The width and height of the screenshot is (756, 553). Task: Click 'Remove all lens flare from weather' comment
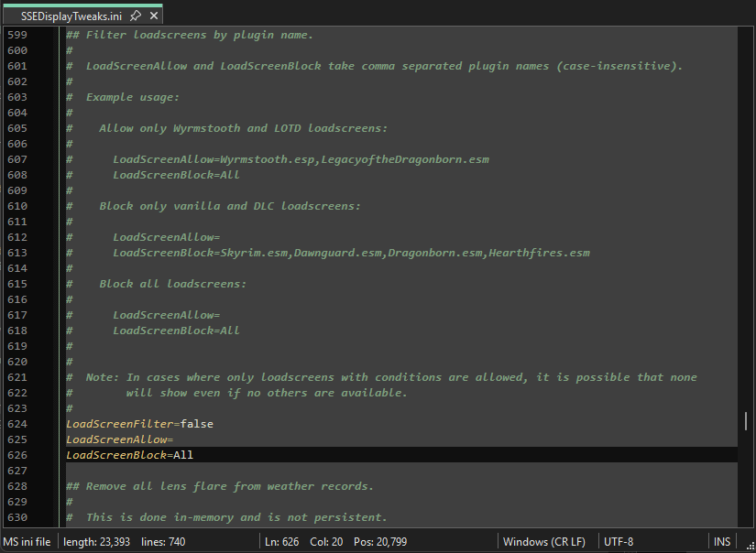tap(220, 486)
